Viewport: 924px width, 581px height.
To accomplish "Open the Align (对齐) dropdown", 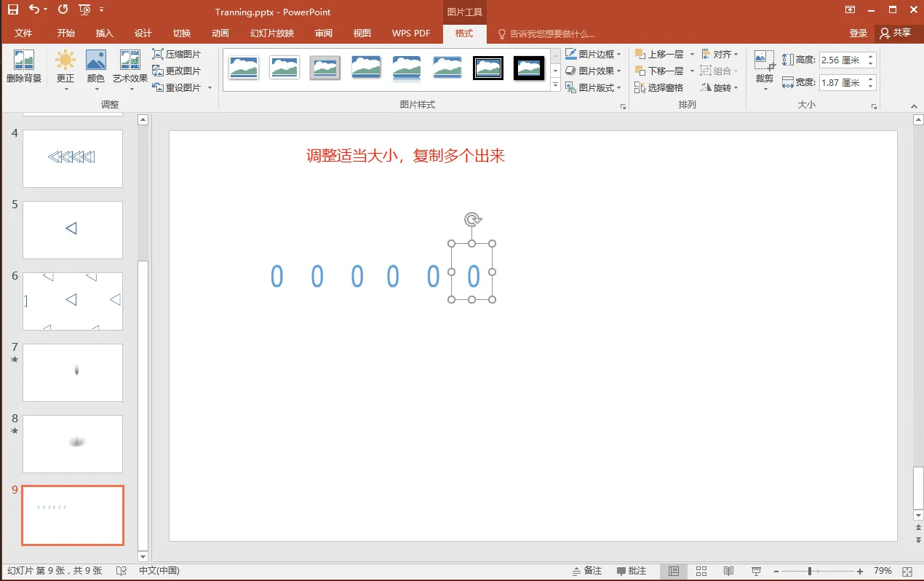I will point(720,54).
